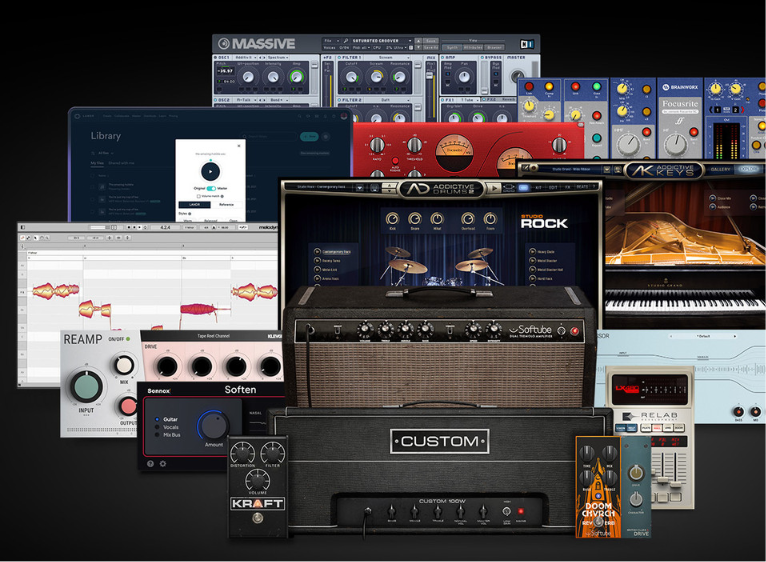This screenshot has height=562, width=766.
Task: Check the Volume match checkbox
Action: click(198, 196)
